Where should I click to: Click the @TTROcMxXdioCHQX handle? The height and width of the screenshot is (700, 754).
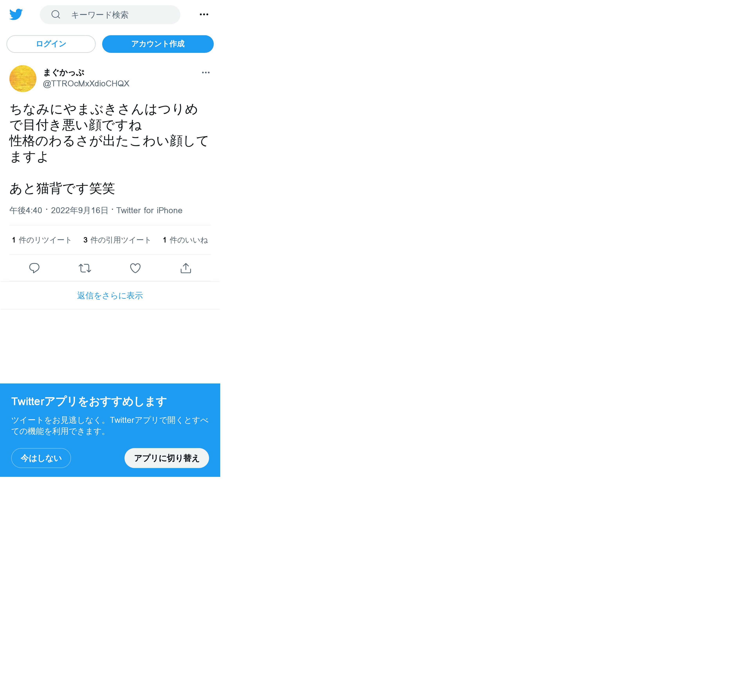click(86, 84)
